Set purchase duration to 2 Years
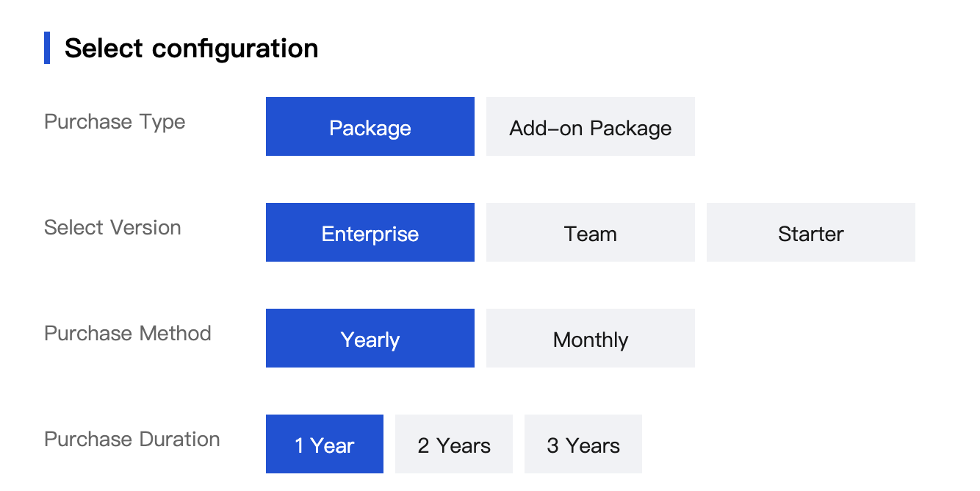 (x=453, y=444)
